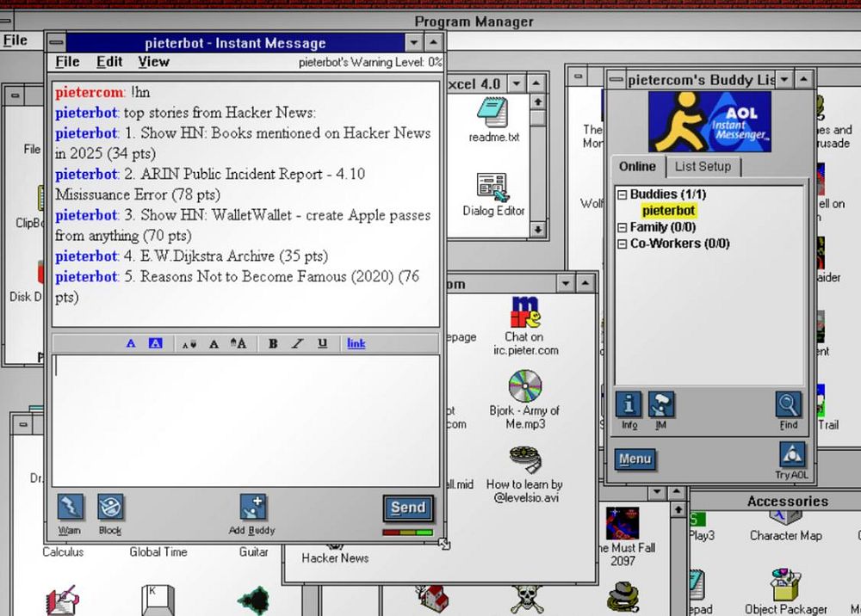Select the blue text color 'A' icon

click(131, 343)
